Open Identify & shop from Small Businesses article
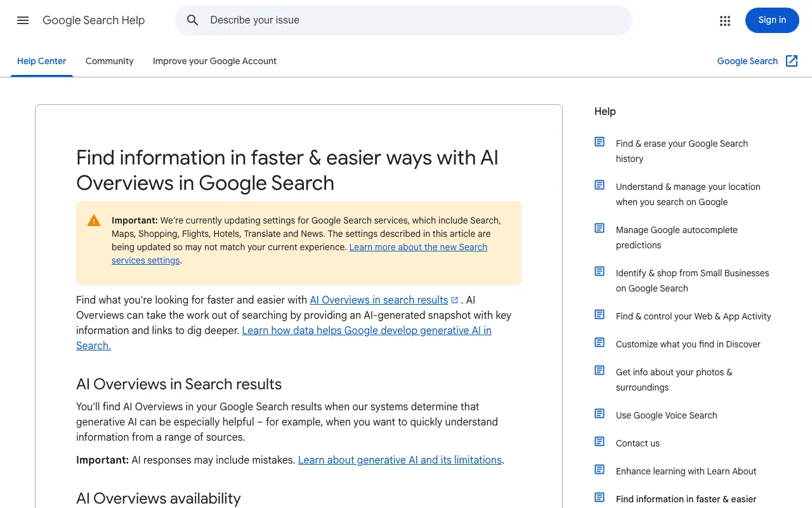This screenshot has width=812, height=508. (692, 281)
